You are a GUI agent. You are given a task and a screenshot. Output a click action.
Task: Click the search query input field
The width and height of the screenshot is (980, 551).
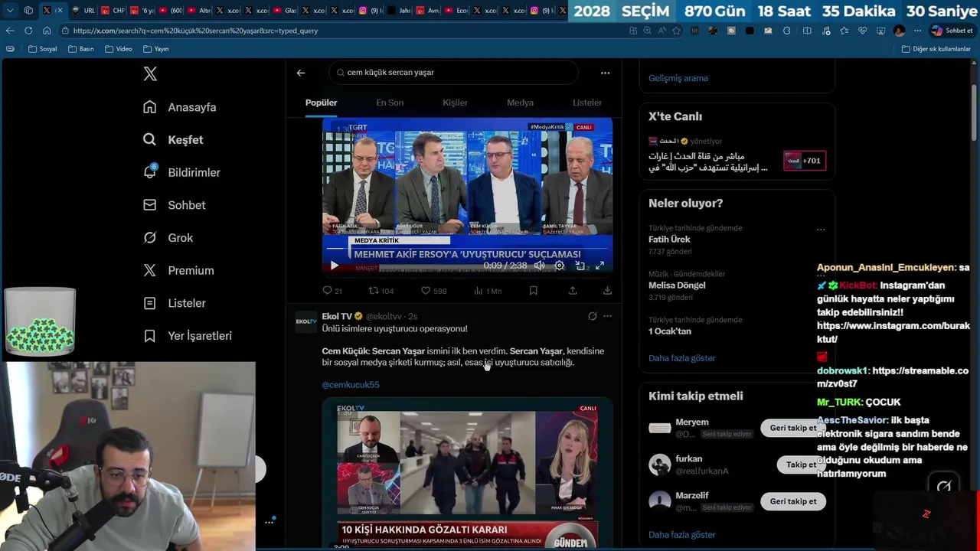point(453,73)
